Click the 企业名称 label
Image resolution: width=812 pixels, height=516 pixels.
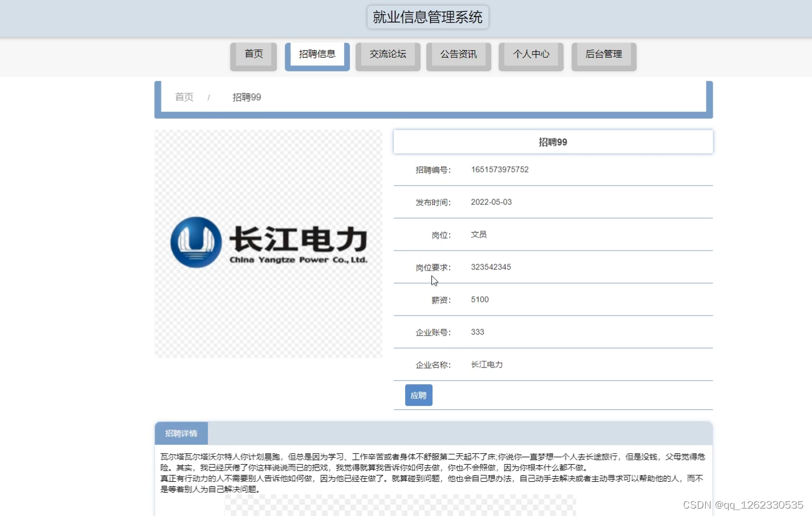tap(433, 365)
